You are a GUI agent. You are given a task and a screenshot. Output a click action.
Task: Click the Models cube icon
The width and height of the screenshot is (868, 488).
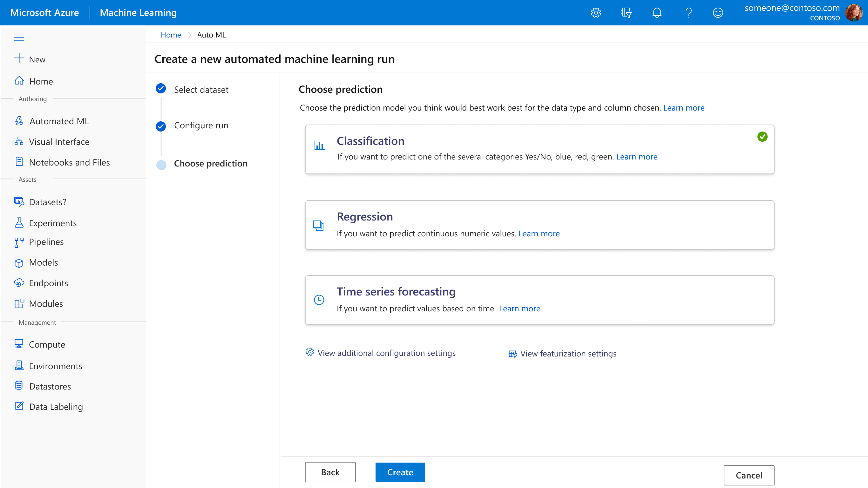point(19,263)
